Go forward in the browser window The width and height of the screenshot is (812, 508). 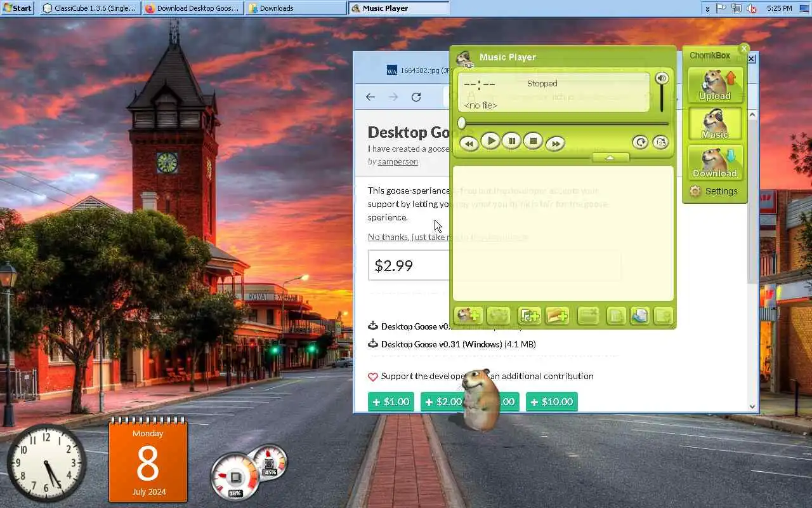[393, 97]
